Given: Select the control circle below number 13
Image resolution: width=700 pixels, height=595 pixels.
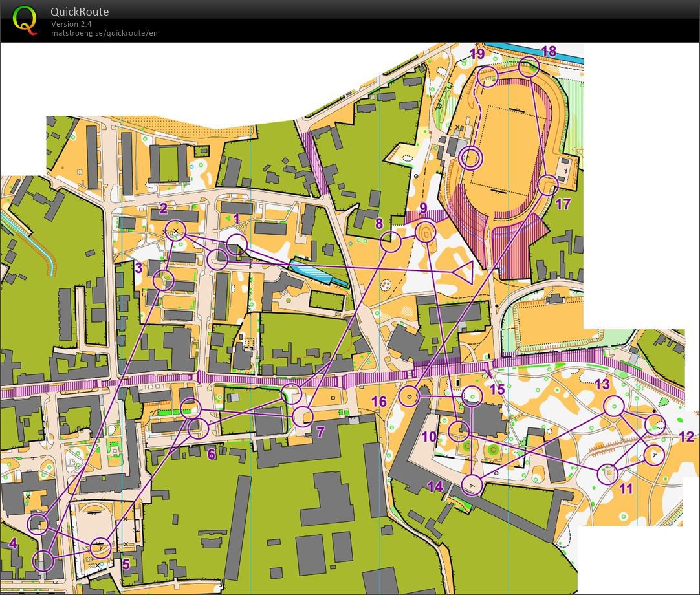Looking at the screenshot, I should [614, 406].
